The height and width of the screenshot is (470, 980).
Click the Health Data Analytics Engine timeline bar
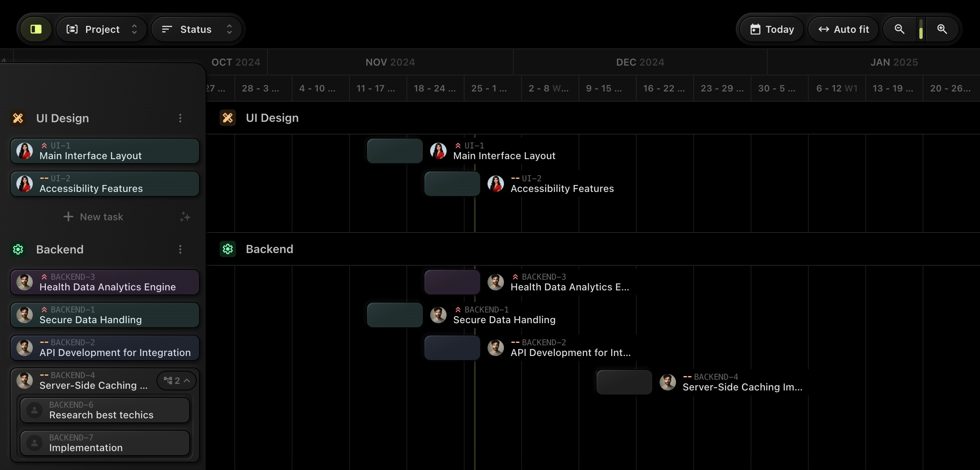coord(452,282)
